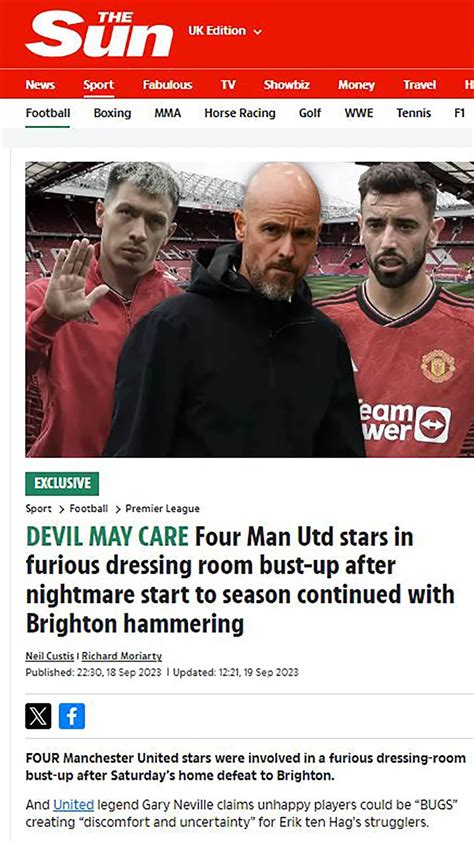The width and height of the screenshot is (474, 842).
Task: Click the EXCLUSIVE green label
Action: click(x=62, y=483)
